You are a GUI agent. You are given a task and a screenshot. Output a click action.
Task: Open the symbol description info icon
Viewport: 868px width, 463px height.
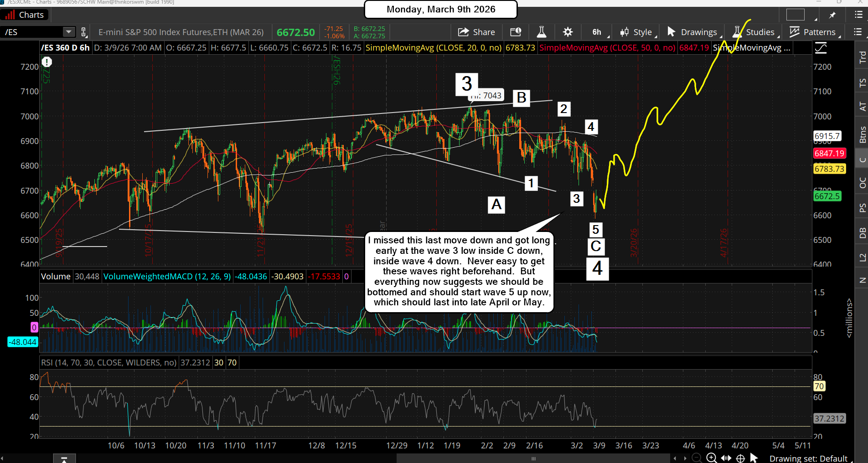[x=515, y=32]
